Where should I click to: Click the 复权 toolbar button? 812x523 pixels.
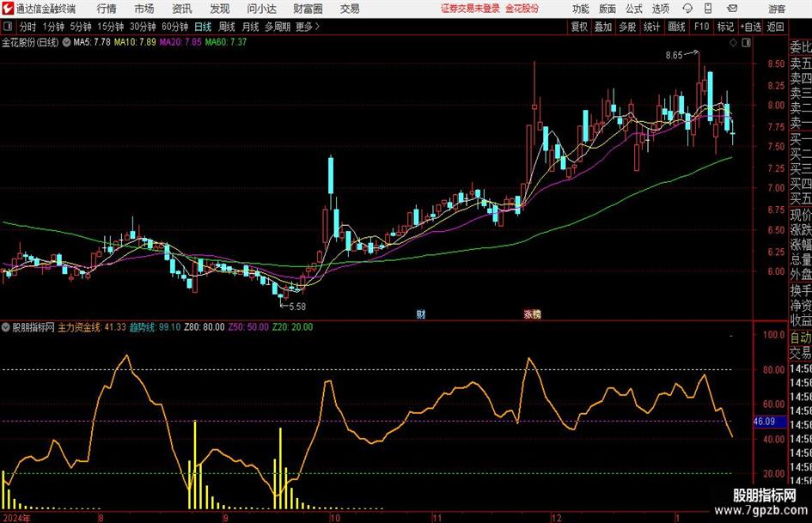point(579,27)
